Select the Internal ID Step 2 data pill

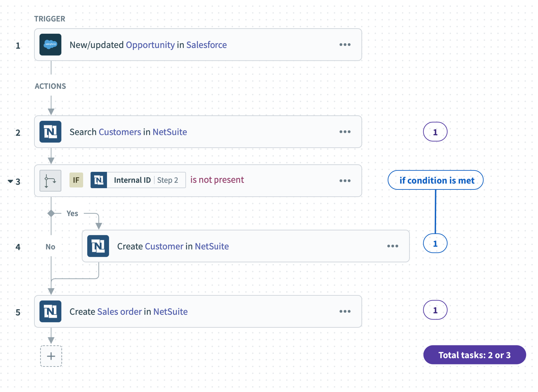[x=146, y=180]
